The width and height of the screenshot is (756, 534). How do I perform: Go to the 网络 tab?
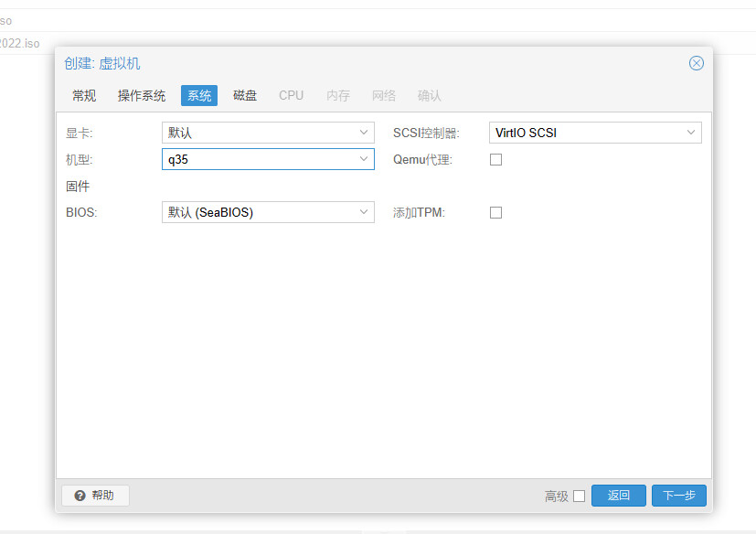384,95
